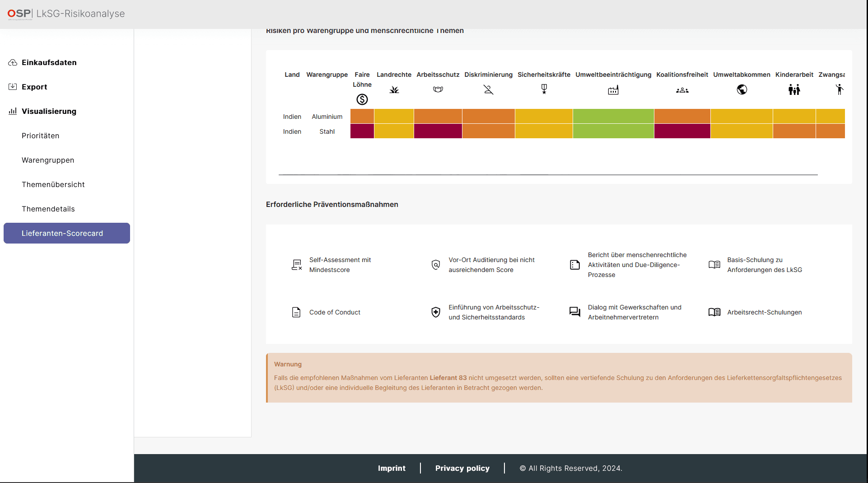868x483 pixels.
Task: Open the Imprint link
Action: [392, 468]
